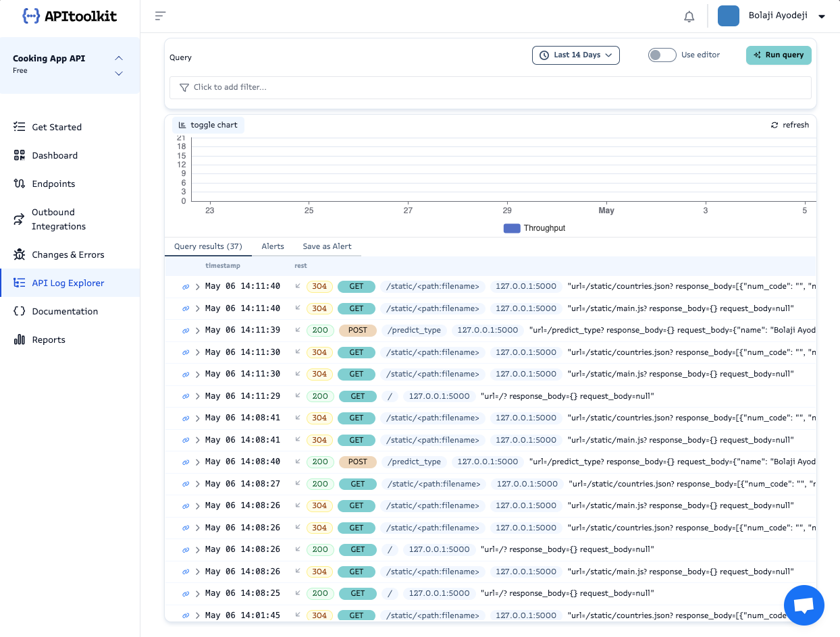This screenshot has height=637, width=840.
Task: Toggle chart visibility with toggle chart
Action: click(208, 125)
